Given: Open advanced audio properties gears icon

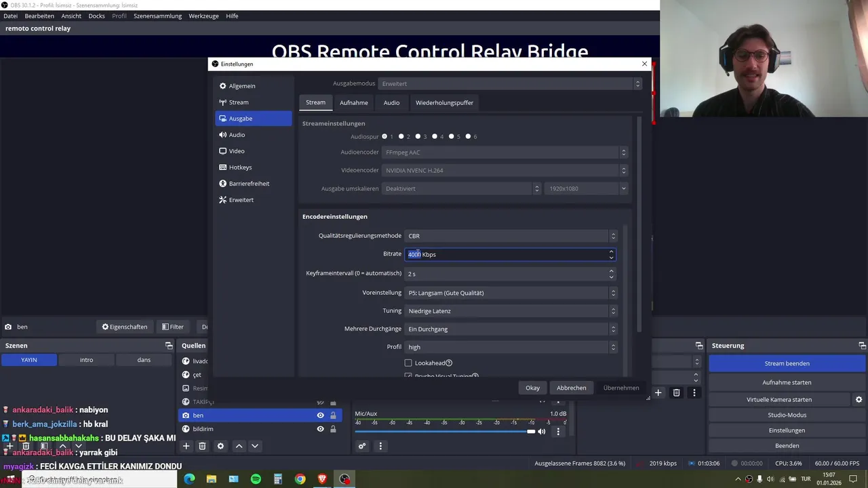Looking at the screenshot, I should (362, 446).
